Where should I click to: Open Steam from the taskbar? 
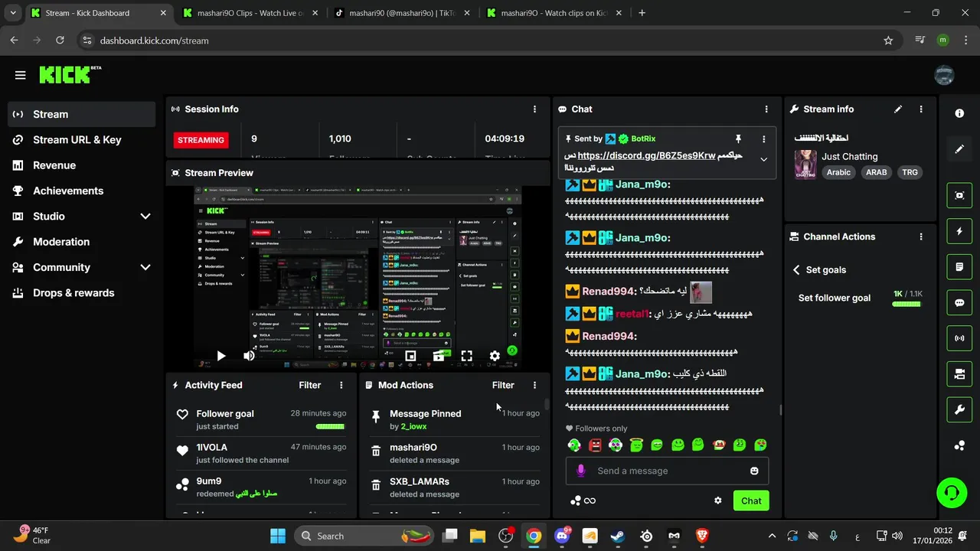coord(618,536)
